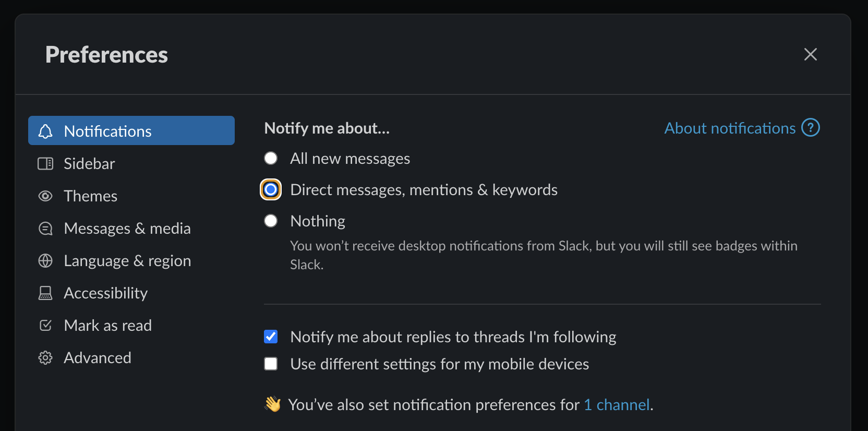Click the bell icon beside Notifications

45,131
